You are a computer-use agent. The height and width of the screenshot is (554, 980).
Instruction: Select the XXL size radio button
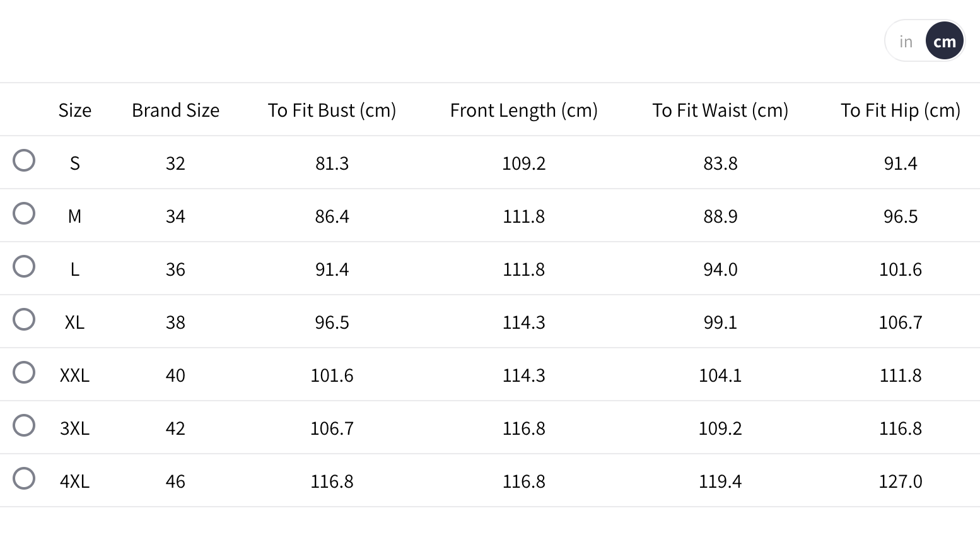point(24,372)
